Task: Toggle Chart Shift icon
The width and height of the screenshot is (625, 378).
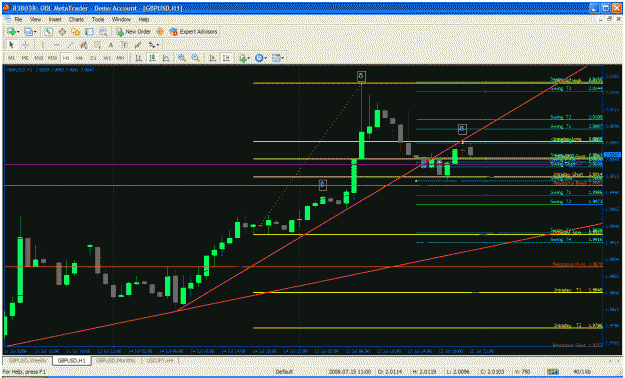Action: pyautogui.click(x=226, y=58)
